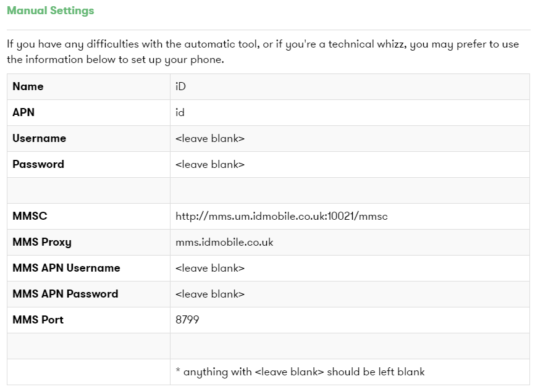Click leave blank beside MMS APN Password
This screenshot has height=392, width=535.
[210, 294]
